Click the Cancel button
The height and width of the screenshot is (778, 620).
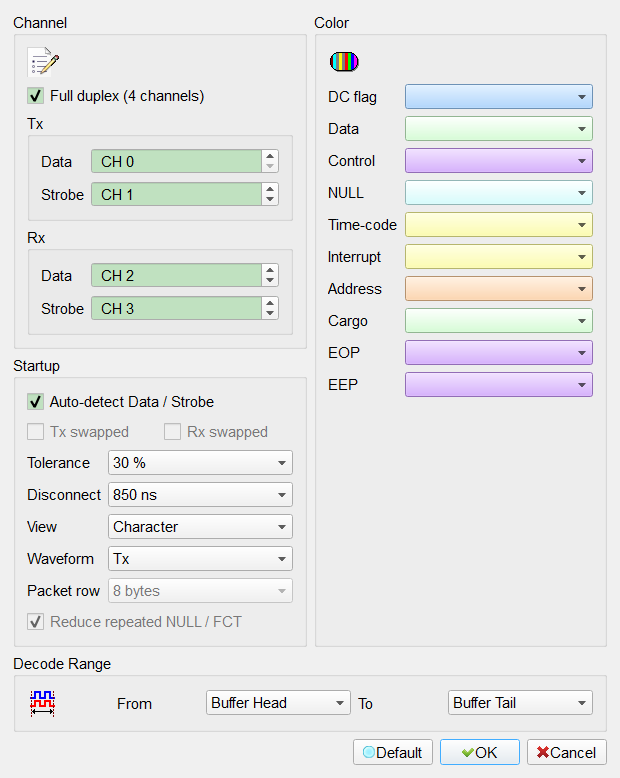coord(566,752)
